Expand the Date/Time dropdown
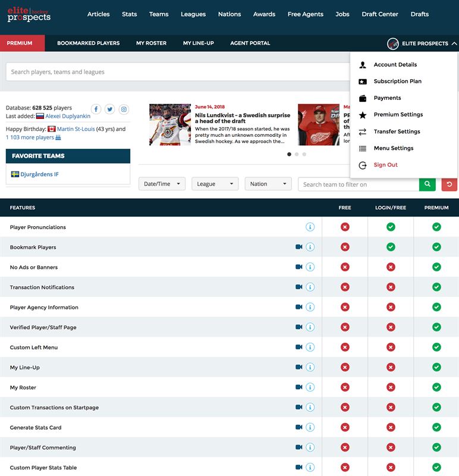Image resolution: width=459 pixels, height=476 pixels. click(x=162, y=184)
